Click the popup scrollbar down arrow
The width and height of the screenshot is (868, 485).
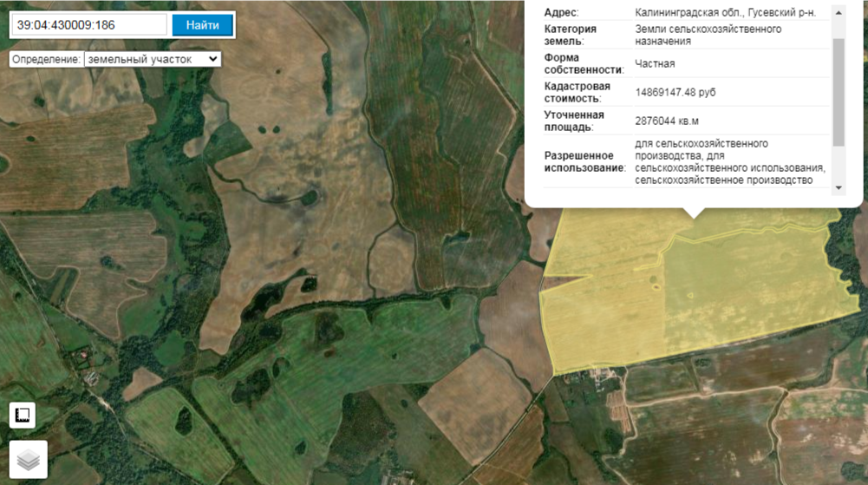click(x=838, y=187)
